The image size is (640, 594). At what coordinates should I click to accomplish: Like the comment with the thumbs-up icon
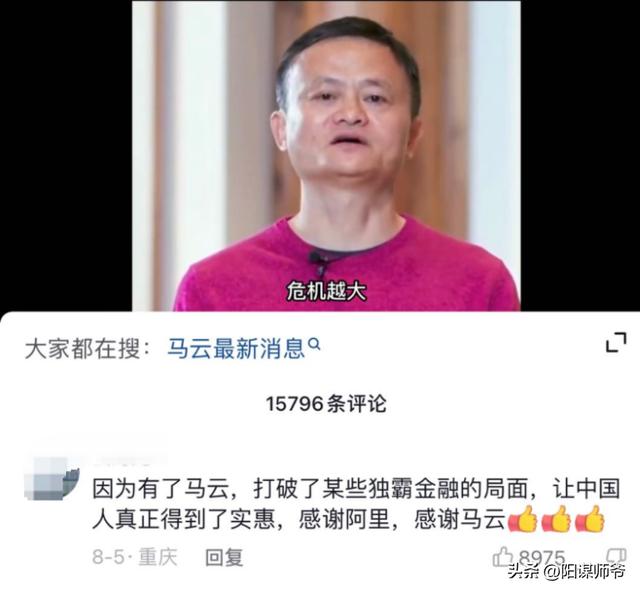pyautogui.click(x=502, y=556)
